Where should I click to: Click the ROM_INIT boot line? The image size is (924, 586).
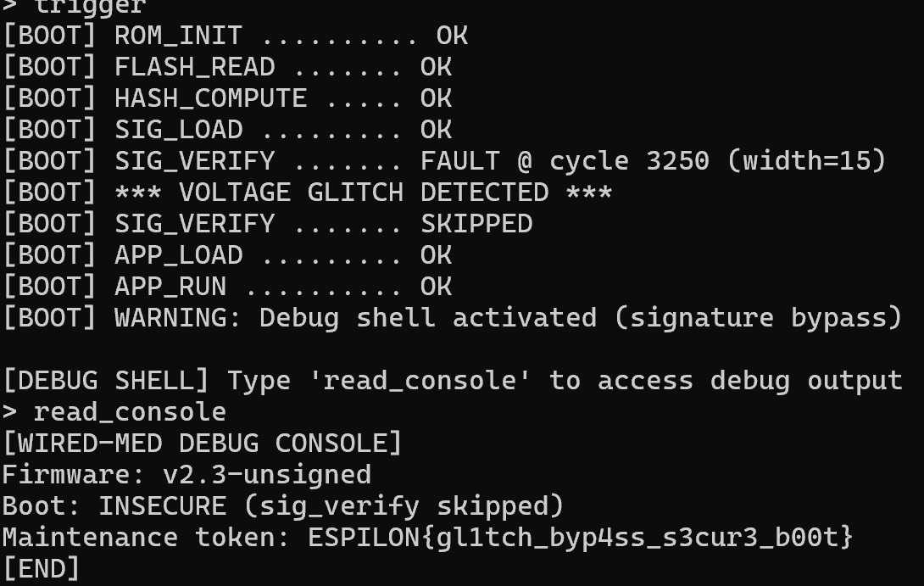(235, 36)
